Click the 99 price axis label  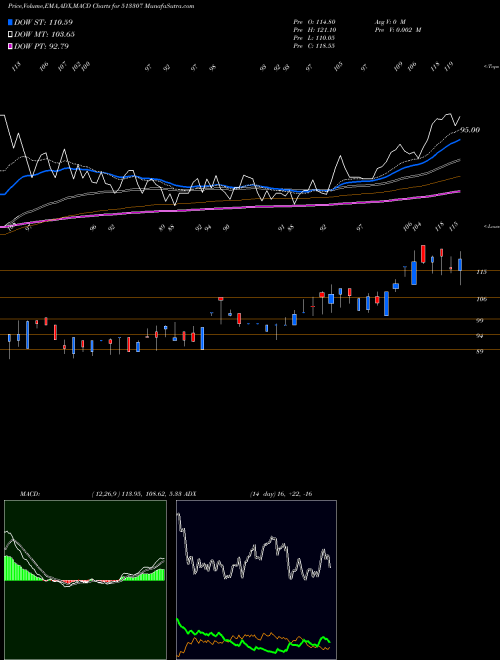click(x=480, y=321)
